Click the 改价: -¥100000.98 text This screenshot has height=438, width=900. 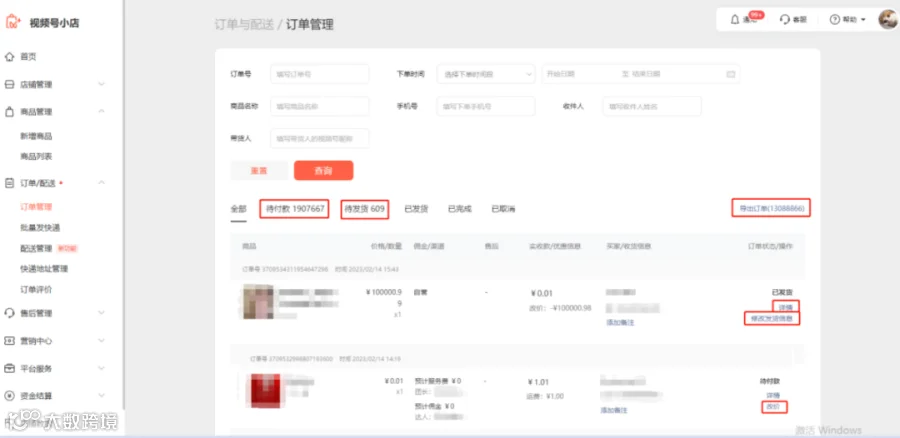click(560, 308)
